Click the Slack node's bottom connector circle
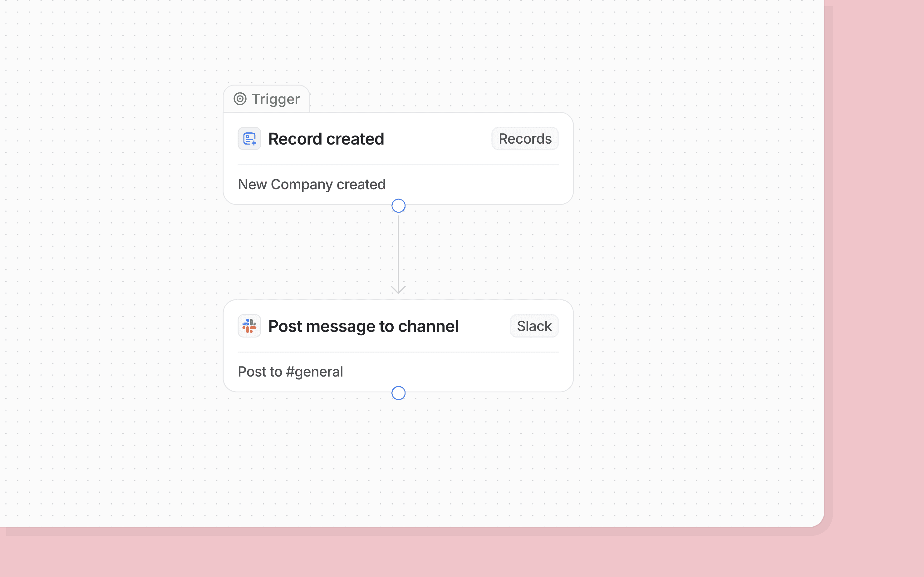Image resolution: width=924 pixels, height=577 pixels. pos(398,393)
